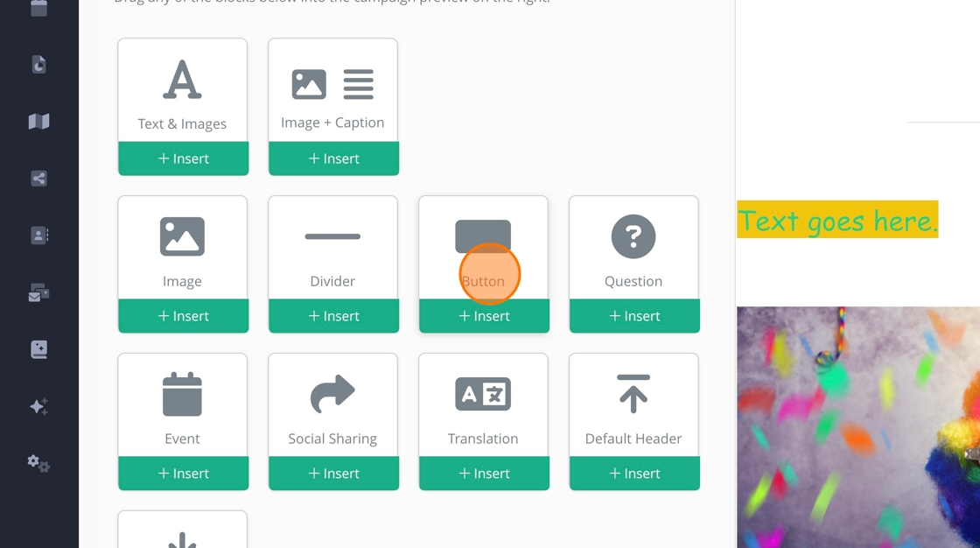Click the Question mark block icon
Viewport: 980px width, 548px height.
(x=633, y=236)
